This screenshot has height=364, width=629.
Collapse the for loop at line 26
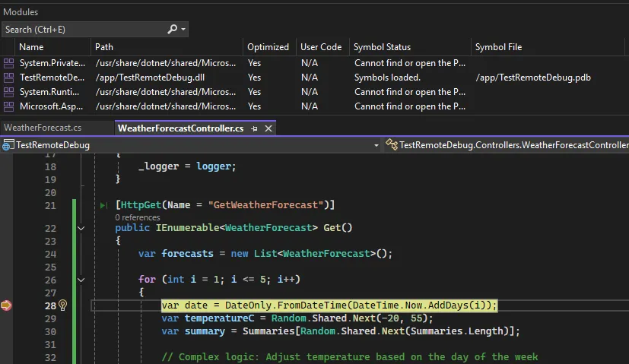click(x=81, y=280)
